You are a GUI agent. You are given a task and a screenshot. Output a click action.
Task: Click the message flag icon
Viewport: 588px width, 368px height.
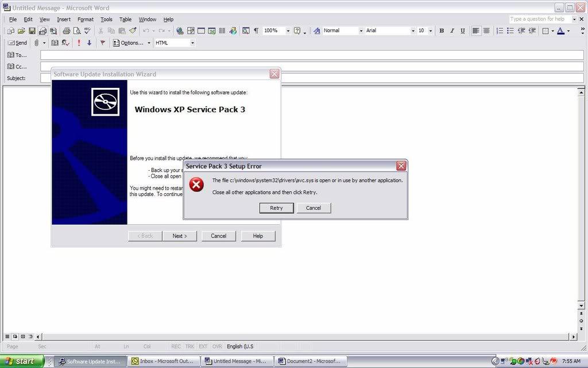[102, 43]
